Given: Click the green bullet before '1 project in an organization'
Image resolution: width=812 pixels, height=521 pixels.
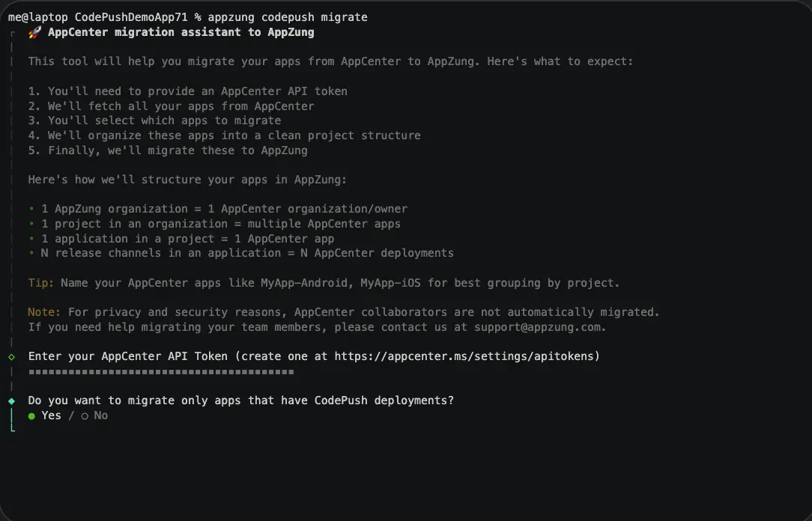Looking at the screenshot, I should tap(31, 224).
